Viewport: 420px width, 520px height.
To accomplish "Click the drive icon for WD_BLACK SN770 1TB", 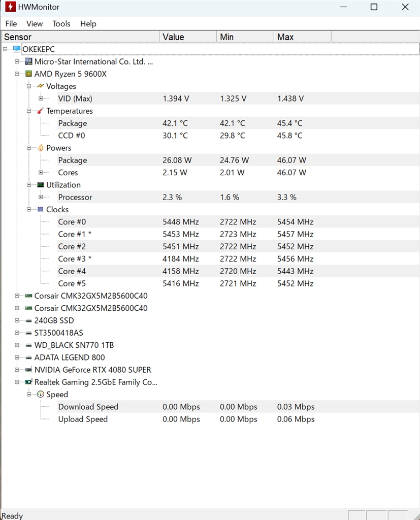I will pyautogui.click(x=29, y=345).
